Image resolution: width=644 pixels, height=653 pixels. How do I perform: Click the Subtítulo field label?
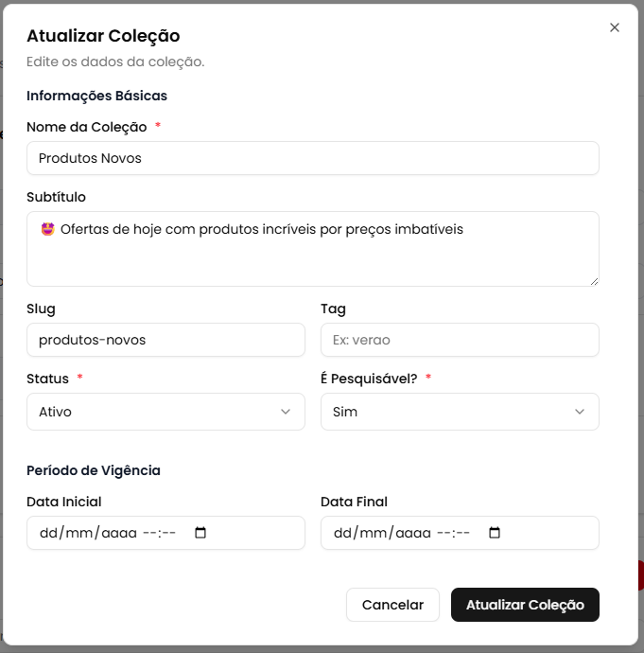point(57,197)
